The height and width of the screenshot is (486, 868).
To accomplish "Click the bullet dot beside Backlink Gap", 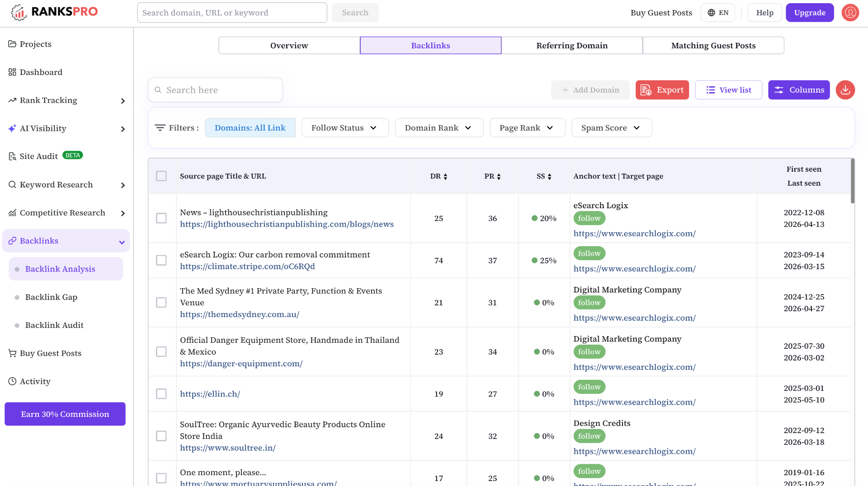I will [17, 297].
